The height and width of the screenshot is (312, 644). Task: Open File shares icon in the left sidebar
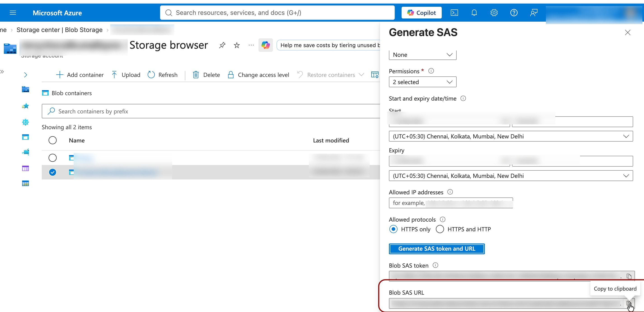[x=25, y=152]
